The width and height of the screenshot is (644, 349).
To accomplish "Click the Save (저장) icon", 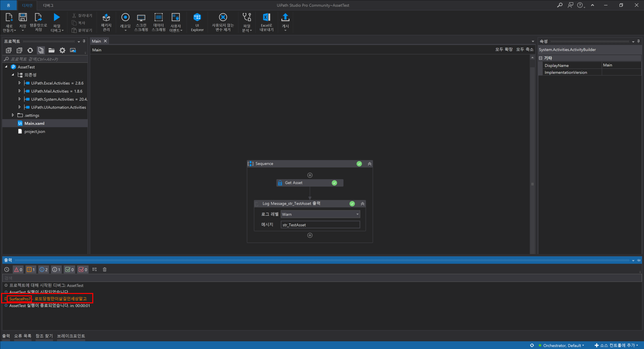I will tap(22, 17).
